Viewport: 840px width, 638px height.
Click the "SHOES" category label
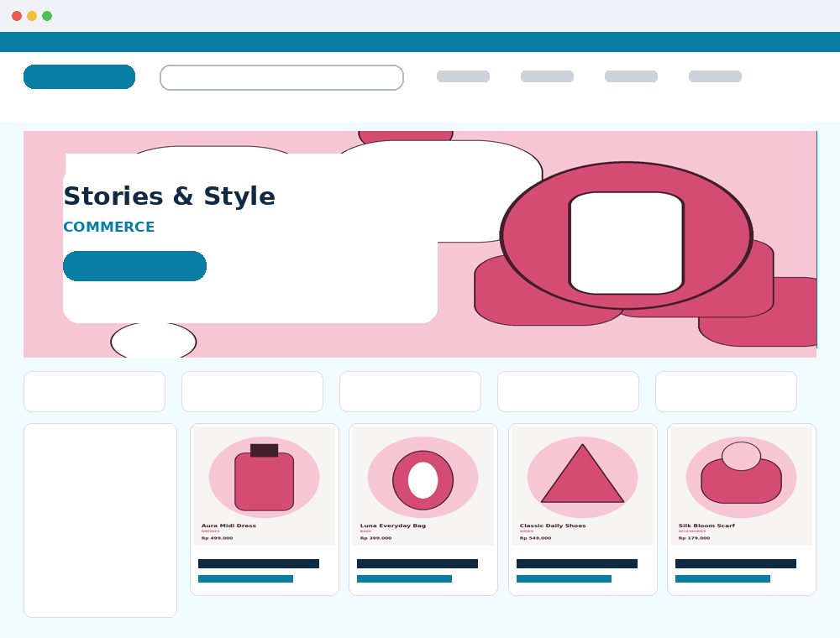click(x=526, y=531)
